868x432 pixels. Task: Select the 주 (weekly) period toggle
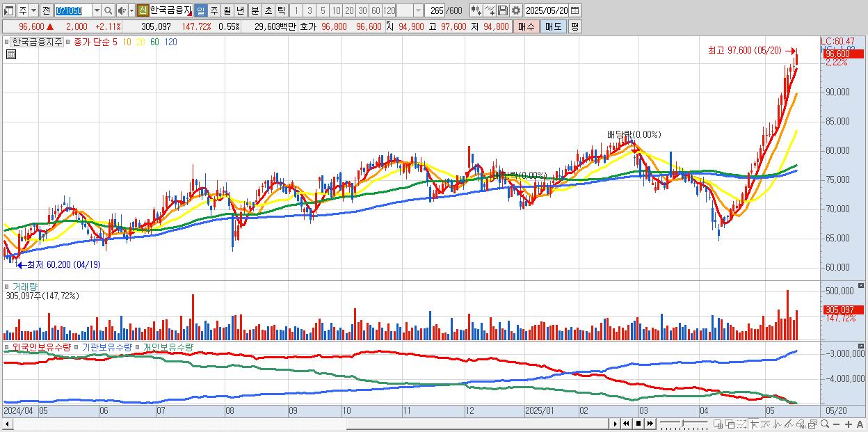point(214,10)
